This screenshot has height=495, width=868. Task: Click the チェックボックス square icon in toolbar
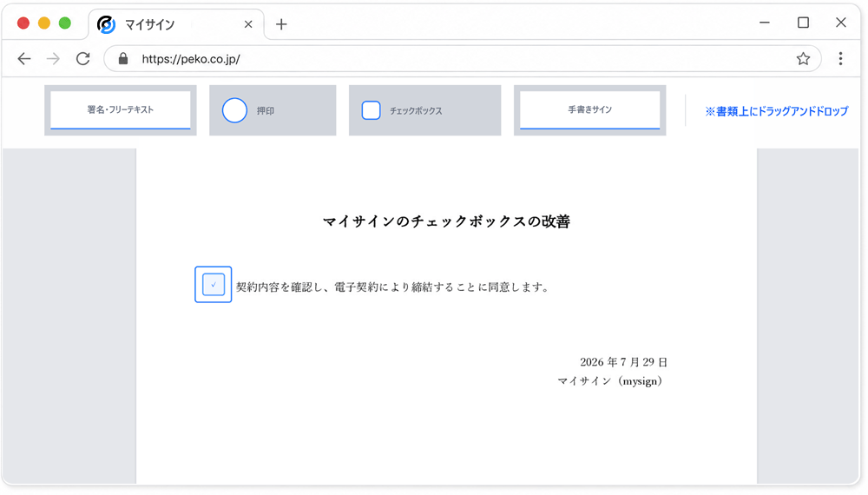371,110
